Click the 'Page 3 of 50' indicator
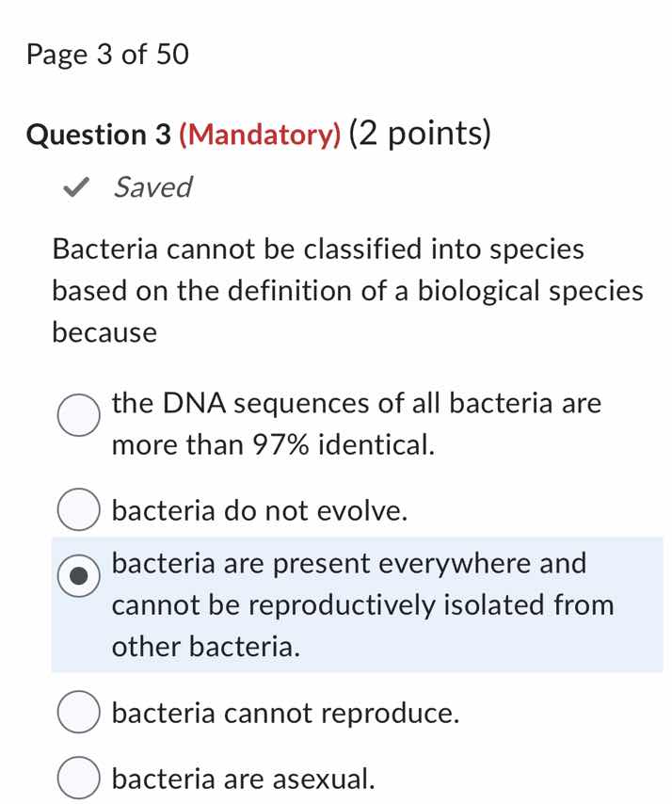This screenshot has height=804, width=672. pyautogui.click(x=106, y=55)
